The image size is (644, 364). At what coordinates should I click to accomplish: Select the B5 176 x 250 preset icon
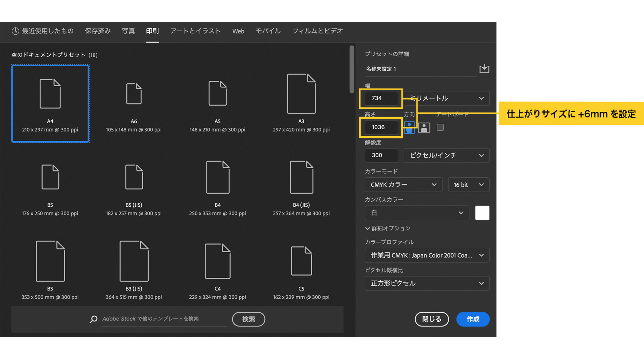click(50, 177)
